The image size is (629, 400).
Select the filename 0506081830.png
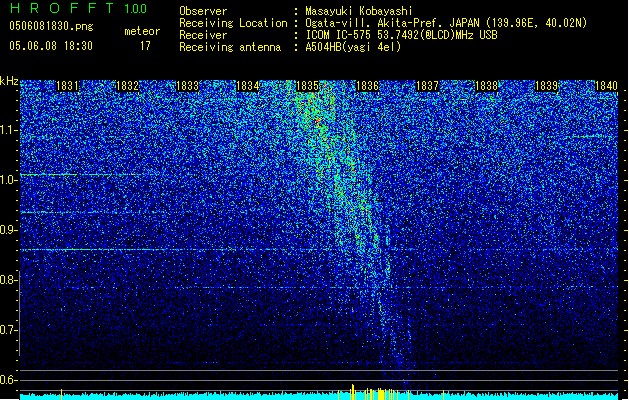[x=51, y=27]
